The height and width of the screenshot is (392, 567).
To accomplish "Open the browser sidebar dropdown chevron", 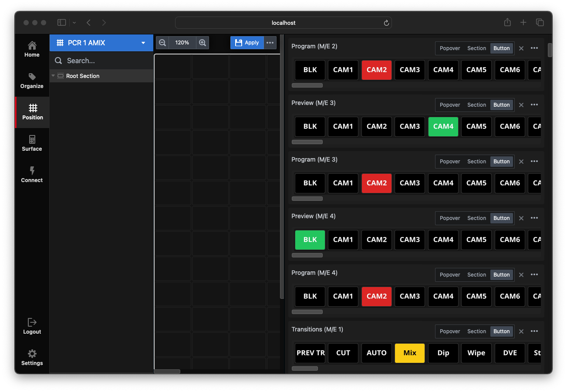I will [x=74, y=22].
